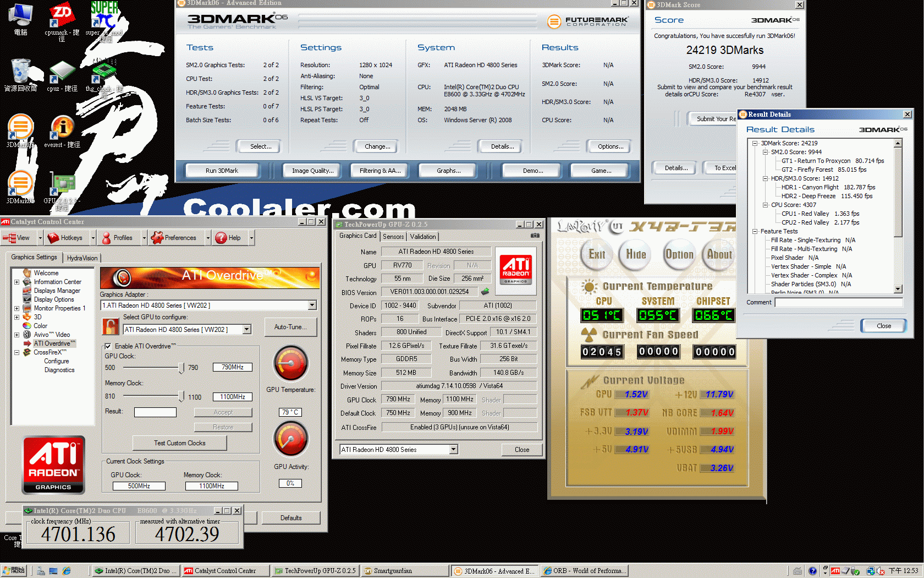Switch to the Validation tab in GPU-Z
The image size is (924, 578).
423,237
